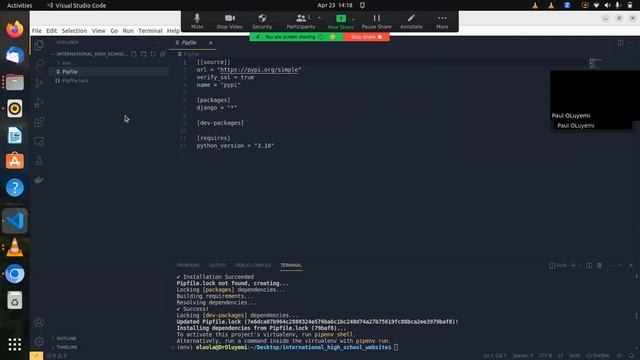Open Participants panel in Zoom
640x360 pixels.
pos(300,21)
